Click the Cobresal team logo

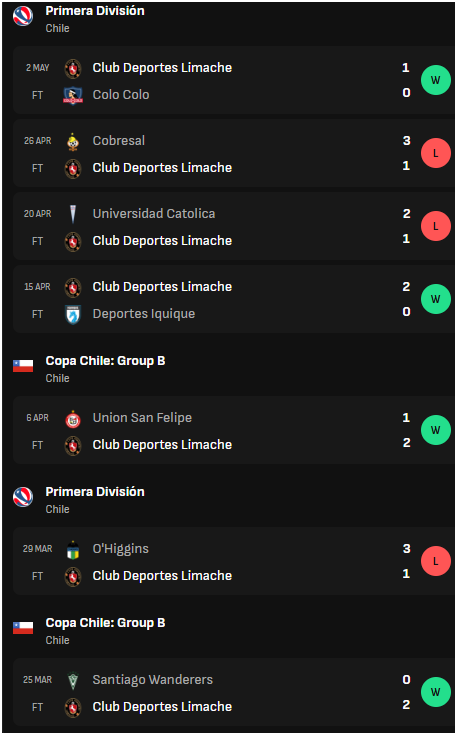click(73, 141)
